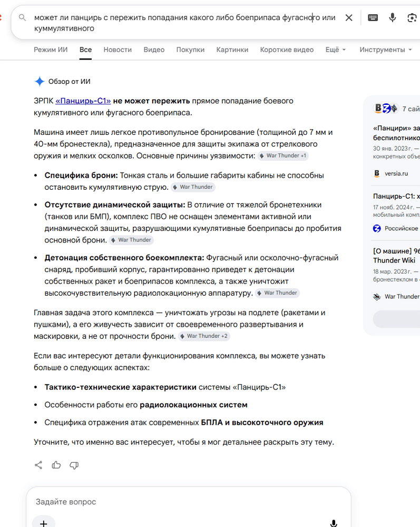Open the Покупки tab

click(x=190, y=50)
